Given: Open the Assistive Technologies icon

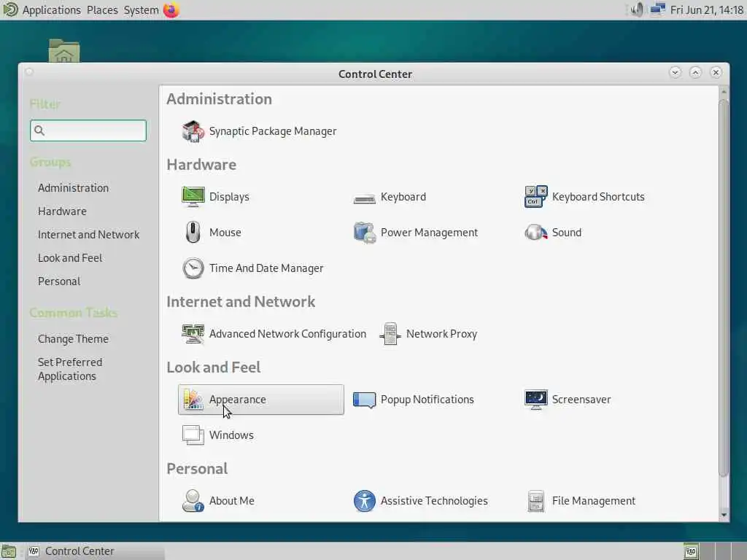Looking at the screenshot, I should [365, 501].
